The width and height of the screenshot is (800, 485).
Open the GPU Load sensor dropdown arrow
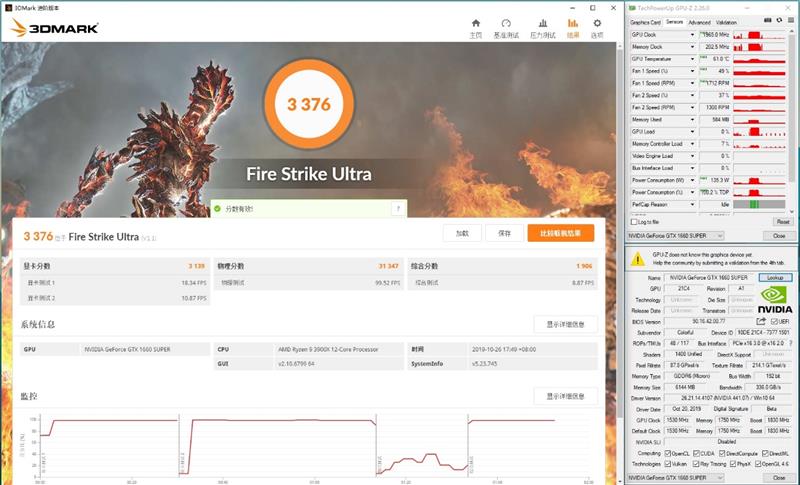[692, 132]
